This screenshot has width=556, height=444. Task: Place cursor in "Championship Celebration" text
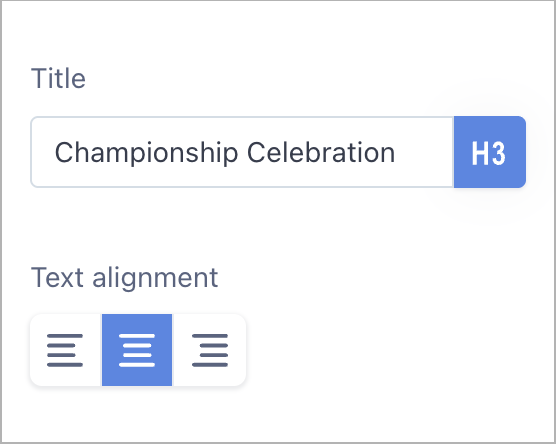tap(225, 153)
